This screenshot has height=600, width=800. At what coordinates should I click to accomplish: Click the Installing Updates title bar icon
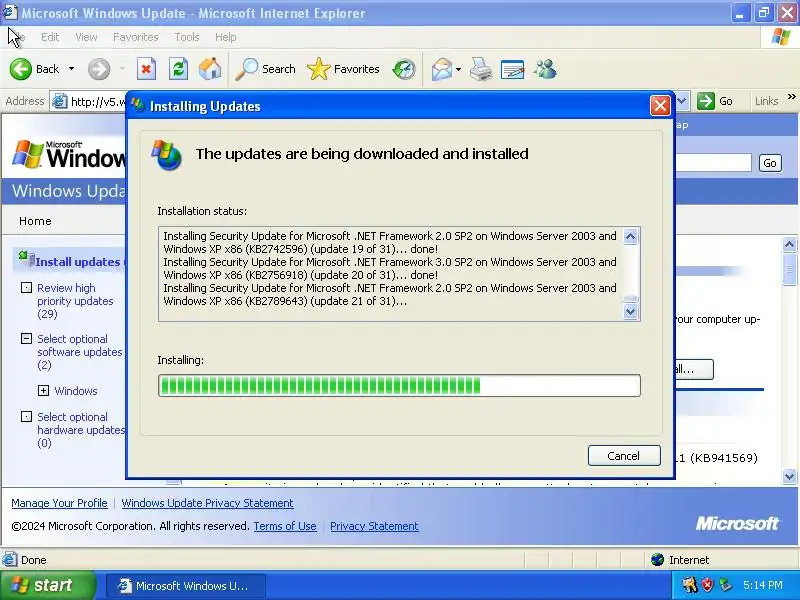(x=137, y=105)
